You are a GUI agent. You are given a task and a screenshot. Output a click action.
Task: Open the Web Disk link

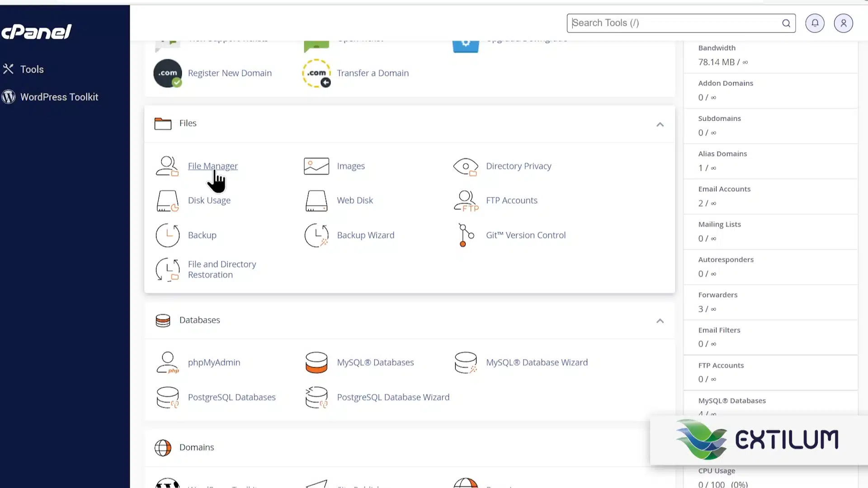355,201
